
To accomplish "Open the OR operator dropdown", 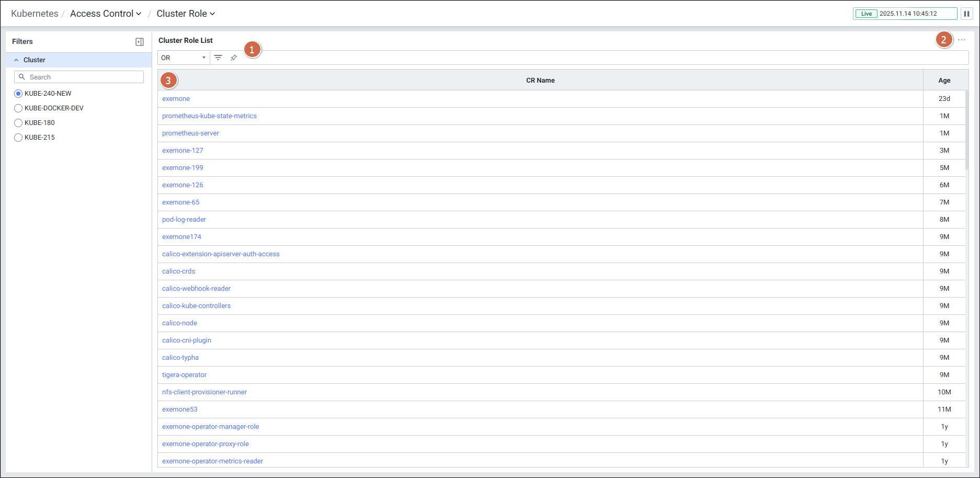I will (x=183, y=58).
